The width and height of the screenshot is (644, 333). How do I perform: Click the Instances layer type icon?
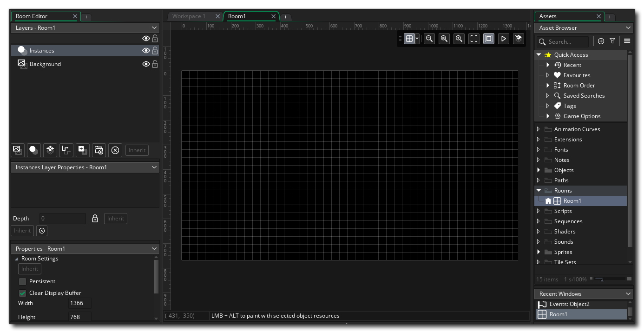22,50
